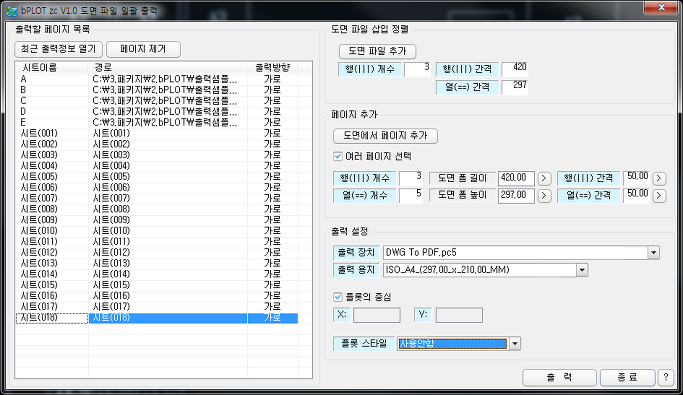Click arrow button beside 열 간격 50.00
683x395 pixels.
click(659, 196)
